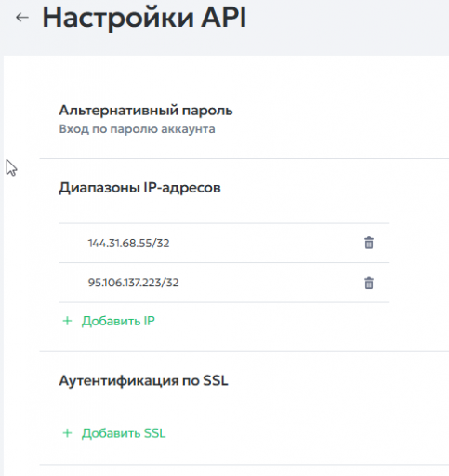Select the 144.31.68.55/32 address text

tap(128, 244)
